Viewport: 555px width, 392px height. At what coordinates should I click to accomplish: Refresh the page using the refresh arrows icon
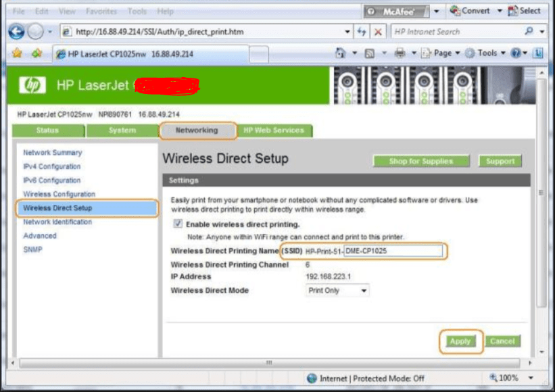pyautogui.click(x=362, y=32)
